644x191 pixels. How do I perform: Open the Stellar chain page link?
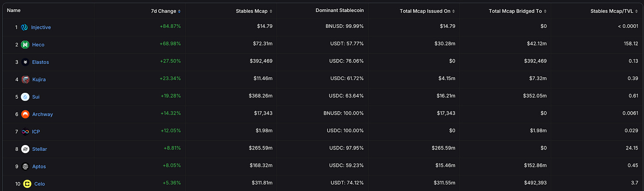point(39,149)
